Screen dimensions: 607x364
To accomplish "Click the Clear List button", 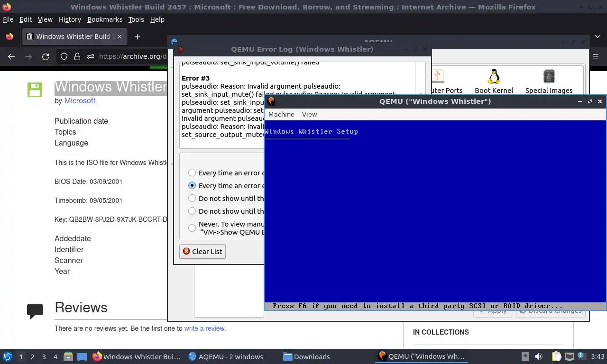I will [x=202, y=251].
